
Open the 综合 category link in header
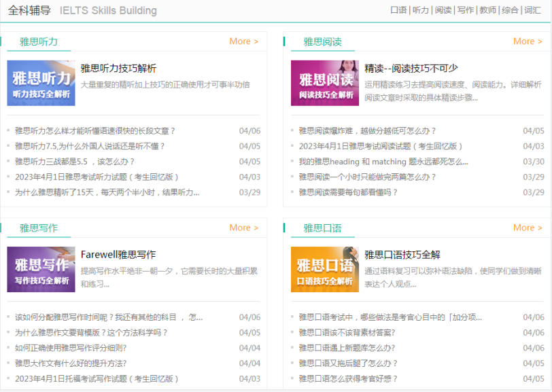tap(510, 10)
